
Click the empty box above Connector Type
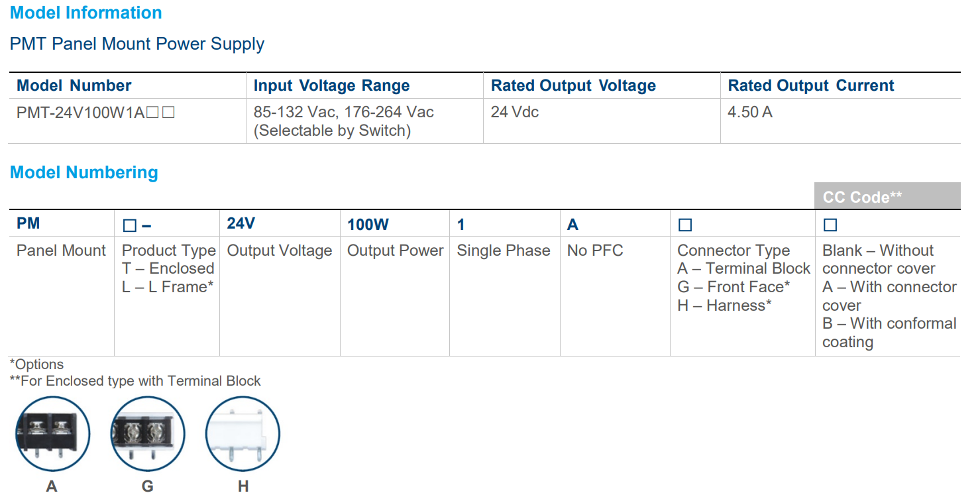click(685, 225)
